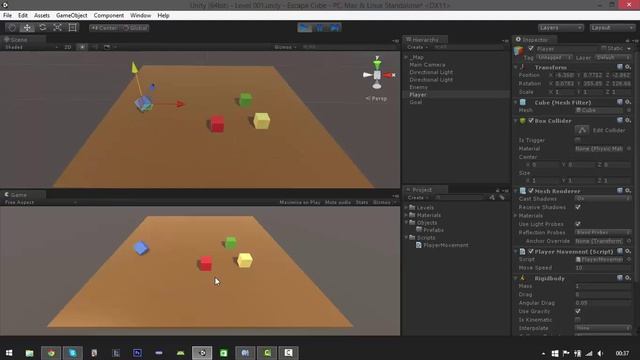Open Player Movement script gear menu

[628, 251]
